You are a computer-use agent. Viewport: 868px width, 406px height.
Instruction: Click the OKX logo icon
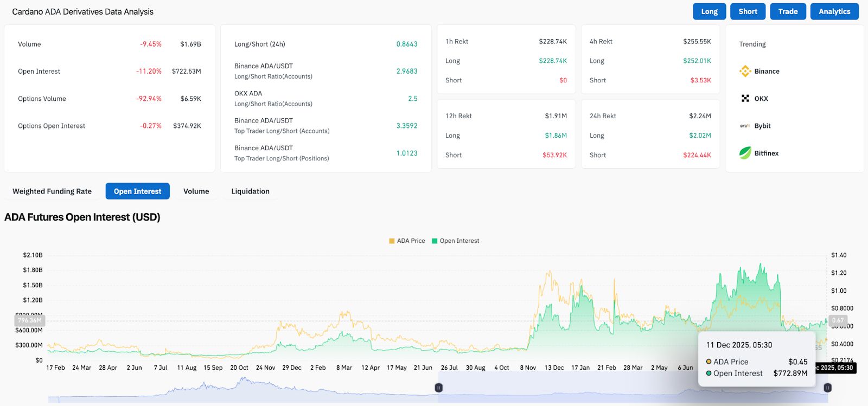(x=745, y=98)
